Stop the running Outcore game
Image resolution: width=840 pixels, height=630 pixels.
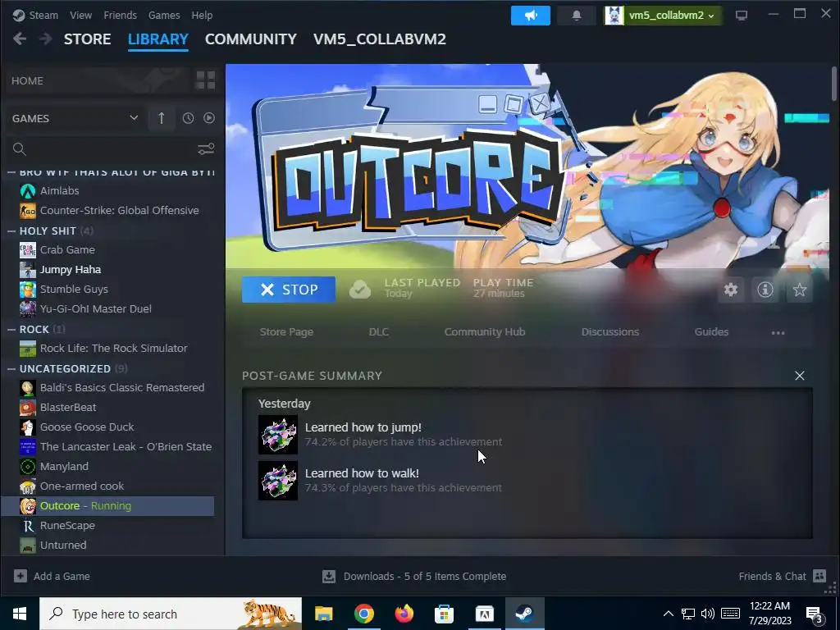coord(289,290)
